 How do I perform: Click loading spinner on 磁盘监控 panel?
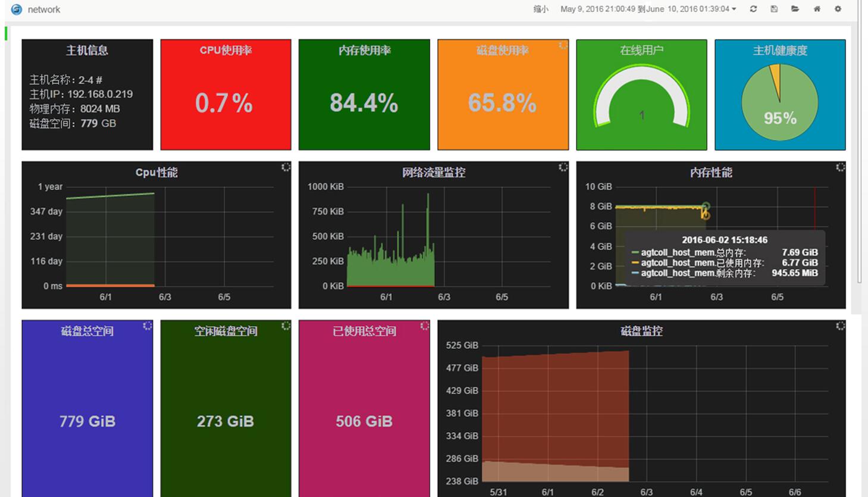click(840, 326)
